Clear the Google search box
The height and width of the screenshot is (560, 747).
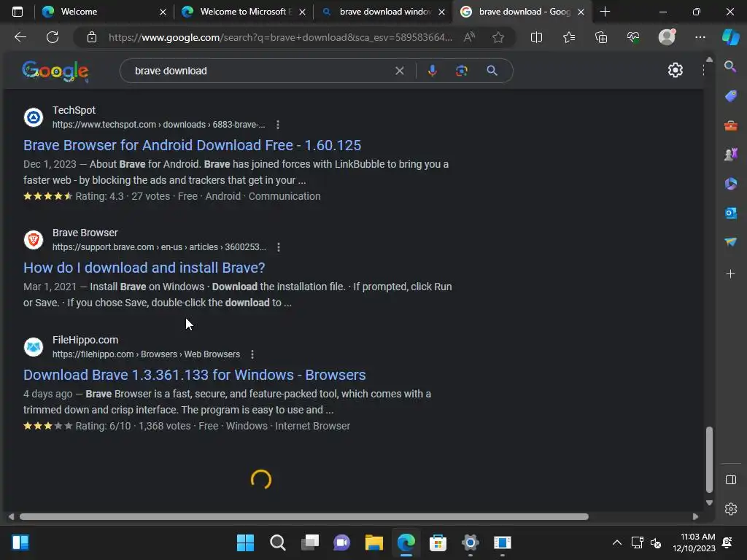tap(400, 71)
